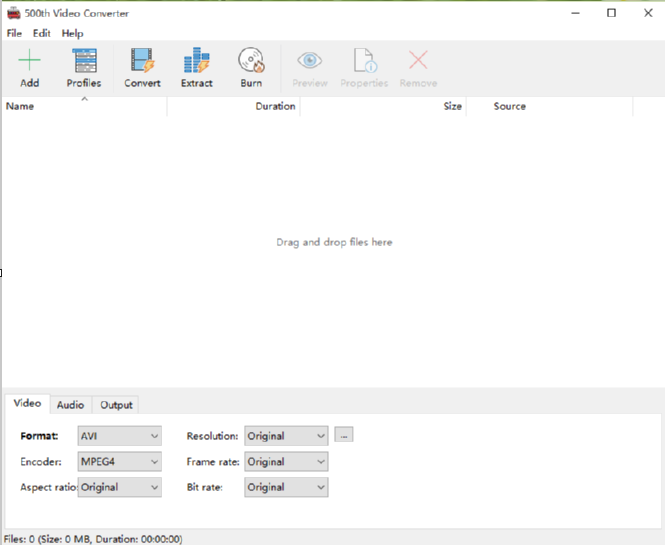
Task: Expand the Frame rate dropdown
Action: pos(286,461)
